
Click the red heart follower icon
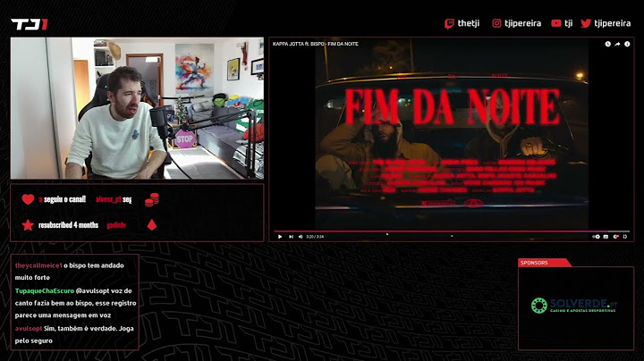pyautogui.click(x=28, y=199)
